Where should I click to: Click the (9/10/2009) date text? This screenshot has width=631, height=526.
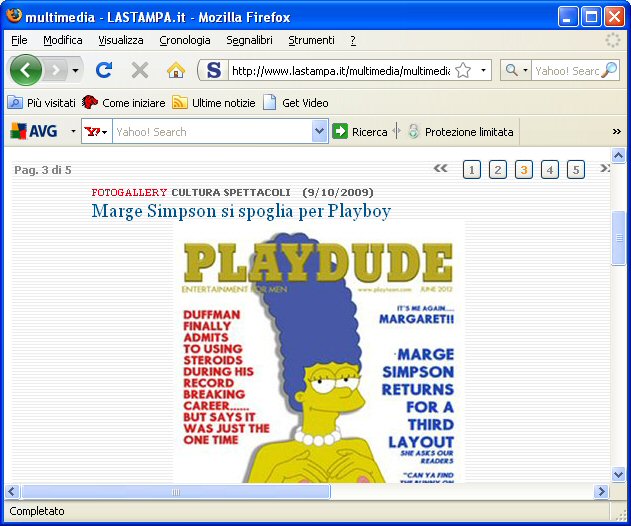pyautogui.click(x=338, y=192)
